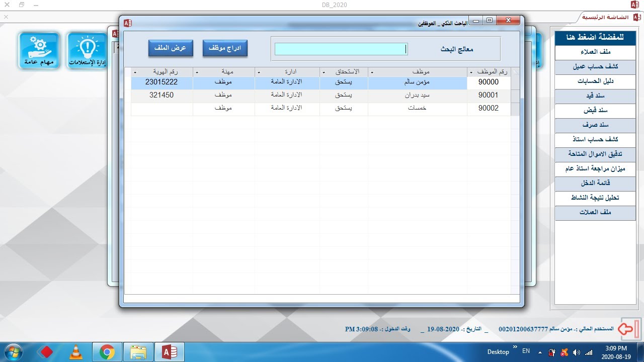Click the Access icon in dialog title bar
644x362 pixels.
(x=128, y=23)
